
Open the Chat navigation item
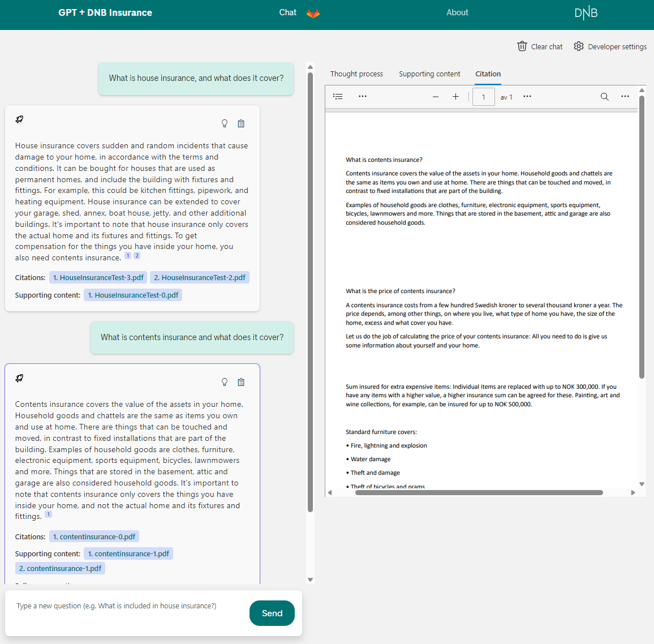point(288,12)
